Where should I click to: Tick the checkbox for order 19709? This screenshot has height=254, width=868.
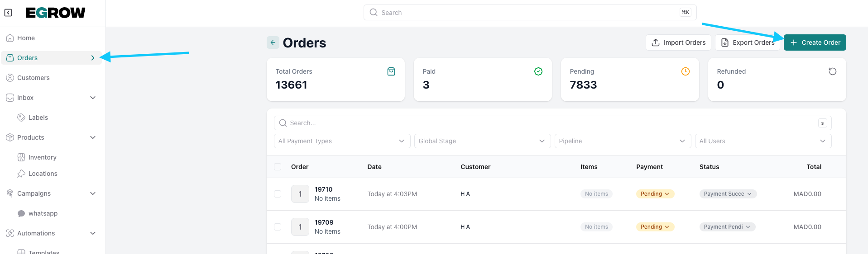[278, 227]
